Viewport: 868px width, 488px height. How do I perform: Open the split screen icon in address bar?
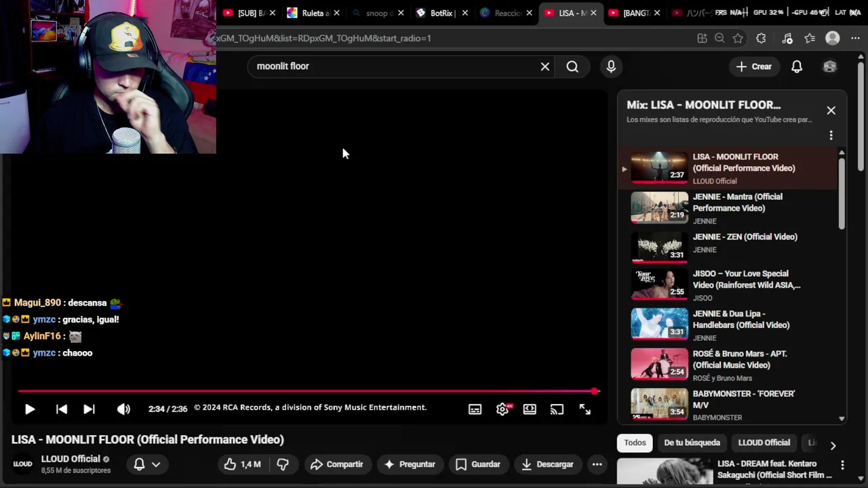(x=702, y=39)
